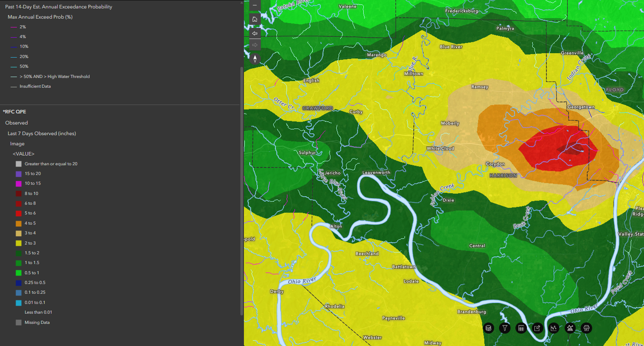Zoom out with the minus button

point(255,5)
